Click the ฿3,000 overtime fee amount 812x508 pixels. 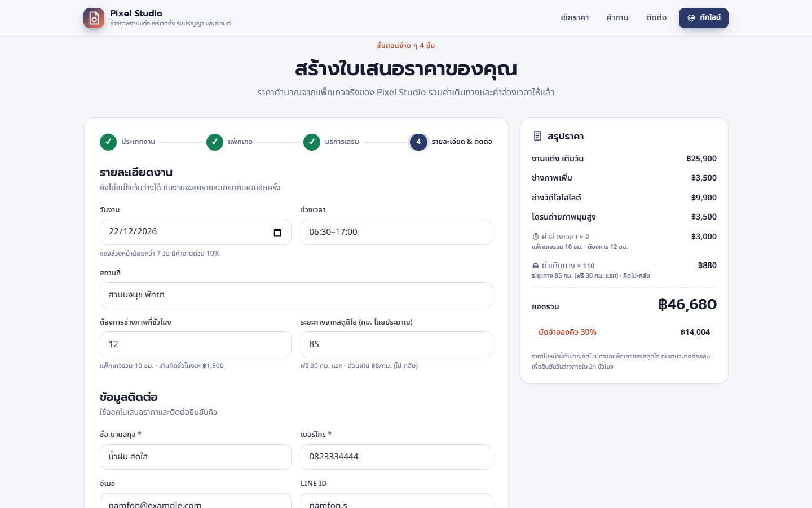[704, 237]
